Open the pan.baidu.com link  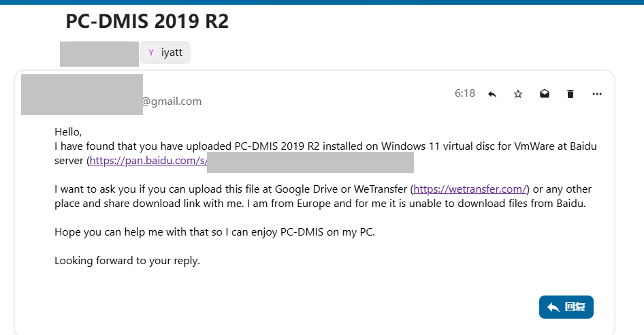[x=148, y=161]
